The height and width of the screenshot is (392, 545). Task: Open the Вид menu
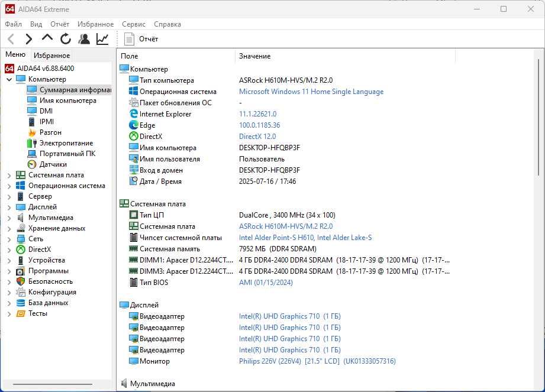36,24
